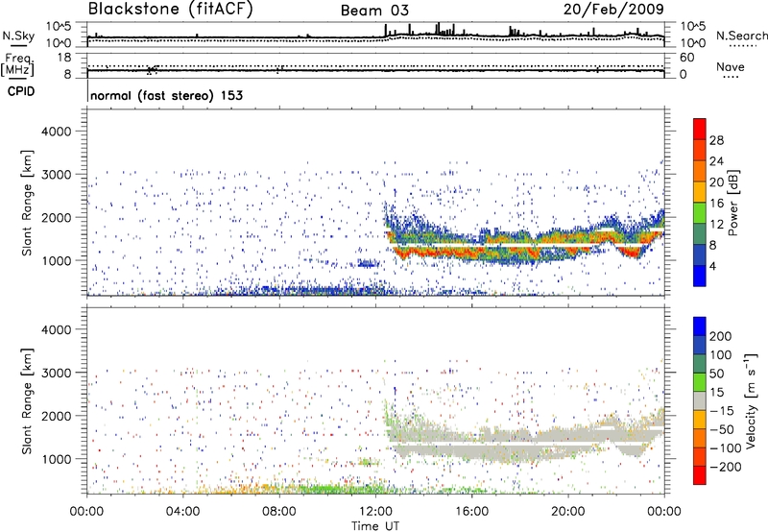Click the gray −15 to 15 velocity swatch

coord(700,400)
